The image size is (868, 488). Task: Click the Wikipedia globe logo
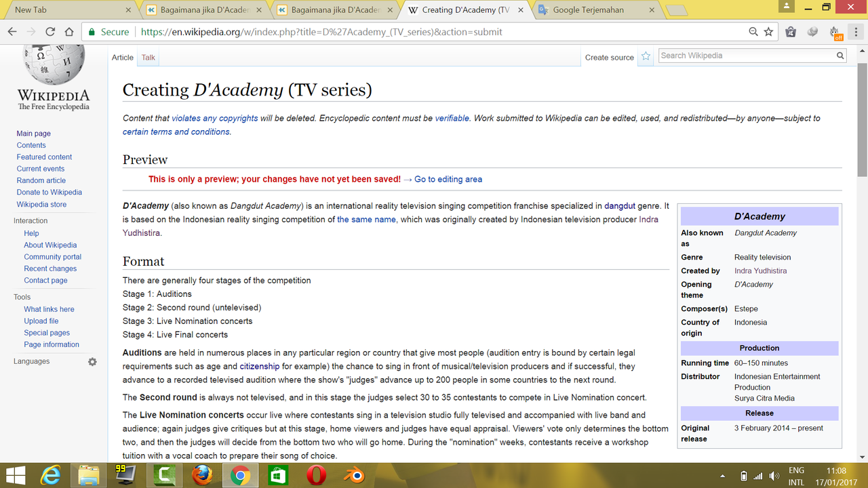pyautogui.click(x=53, y=66)
